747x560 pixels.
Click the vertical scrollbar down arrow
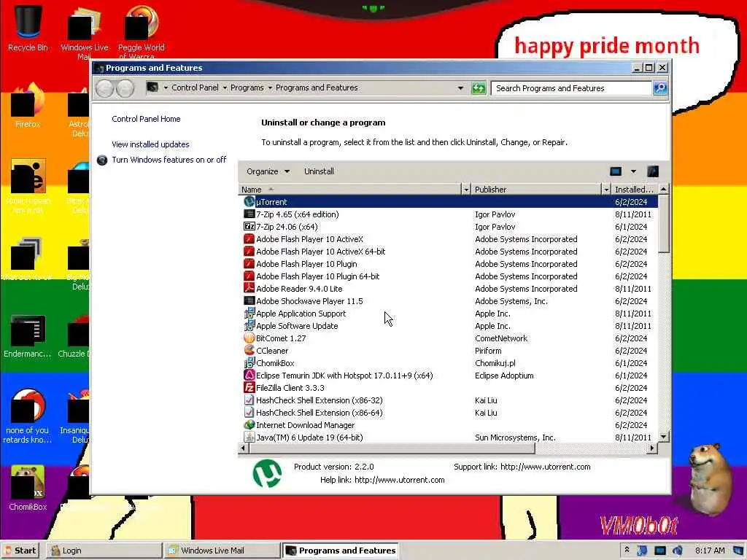pos(663,437)
